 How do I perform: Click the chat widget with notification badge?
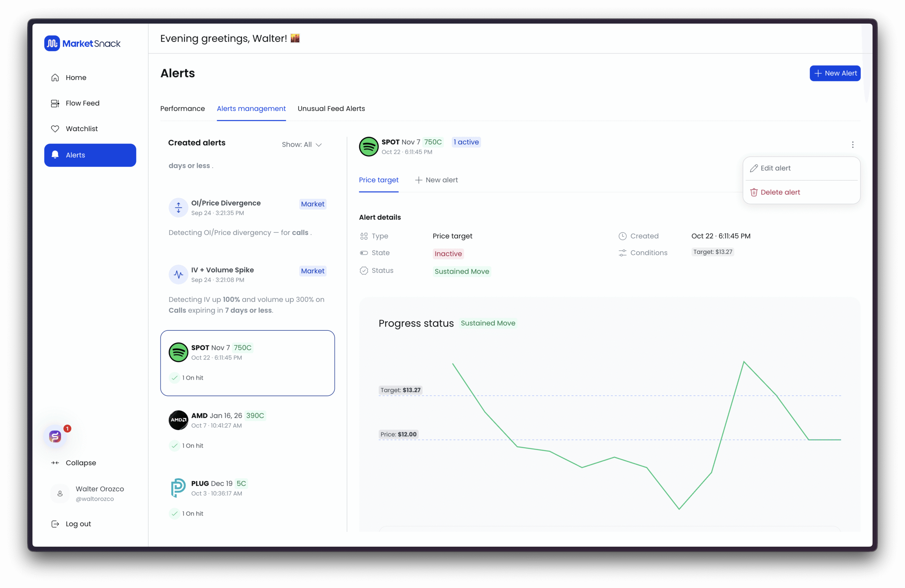click(x=56, y=436)
